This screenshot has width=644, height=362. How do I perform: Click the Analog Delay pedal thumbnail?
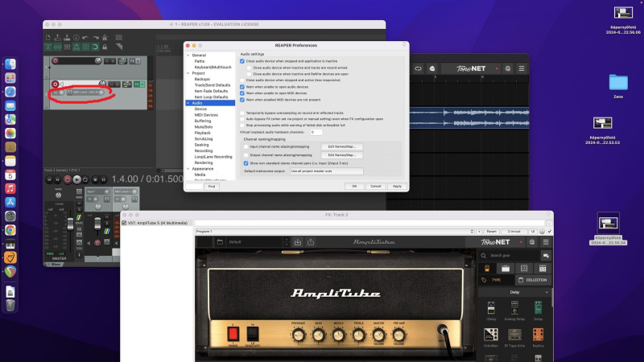[x=514, y=308]
